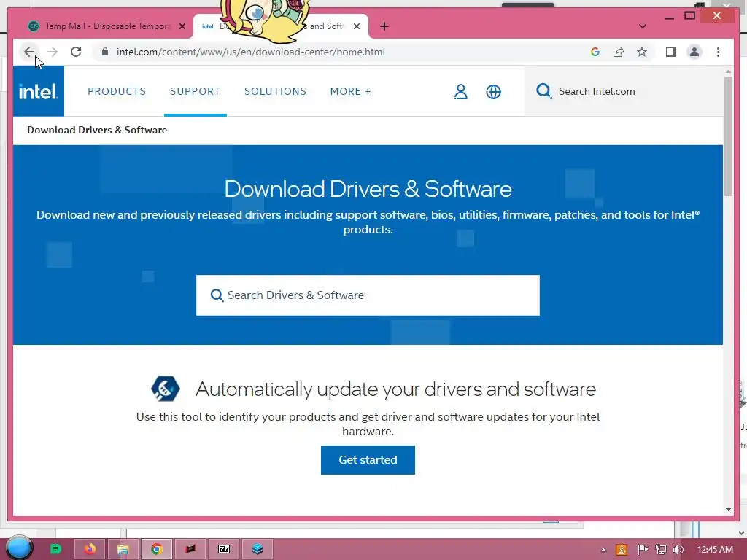
Task: Open the dark red-shape taskbar icon
Action: pos(190,549)
